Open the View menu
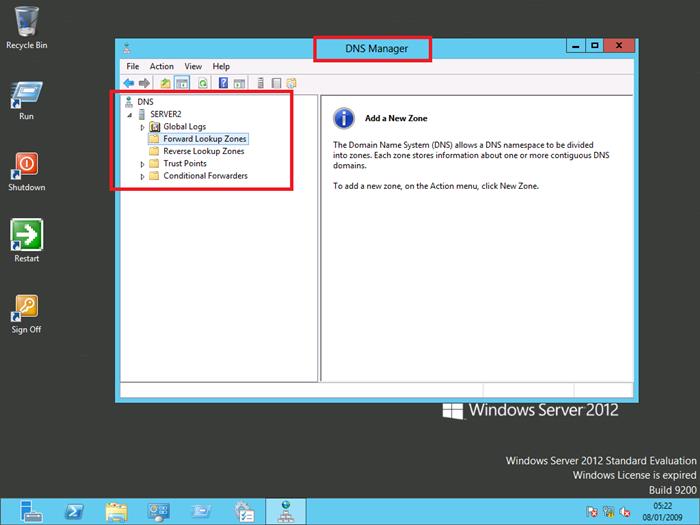 (x=193, y=67)
